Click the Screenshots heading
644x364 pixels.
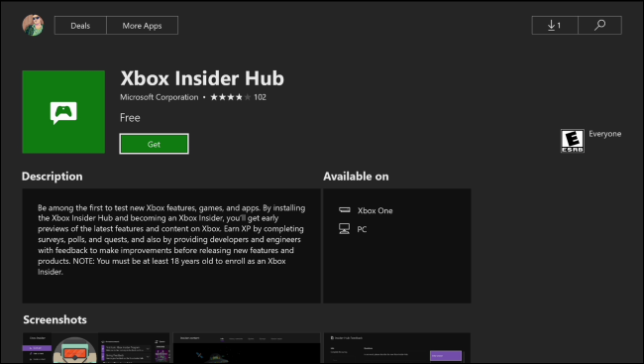tap(54, 319)
